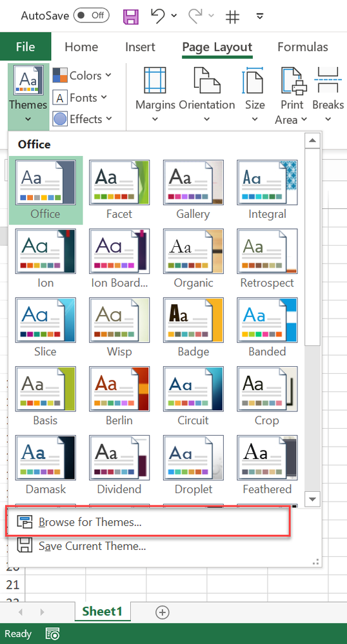Screen dimensions: 347x644
Task: Apply the Organic theme
Action: point(193,259)
